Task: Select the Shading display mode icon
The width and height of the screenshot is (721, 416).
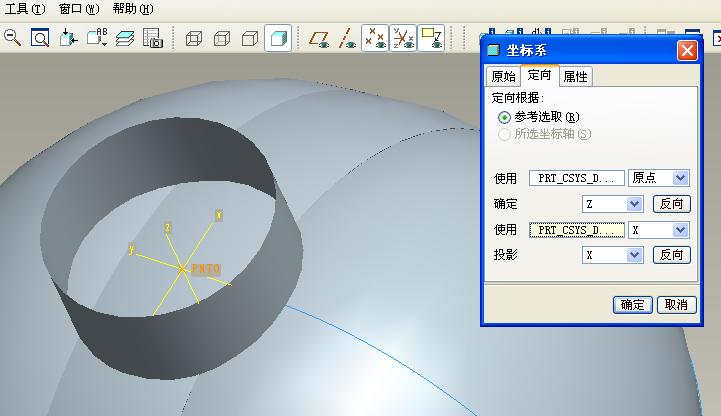Action: coord(278,38)
